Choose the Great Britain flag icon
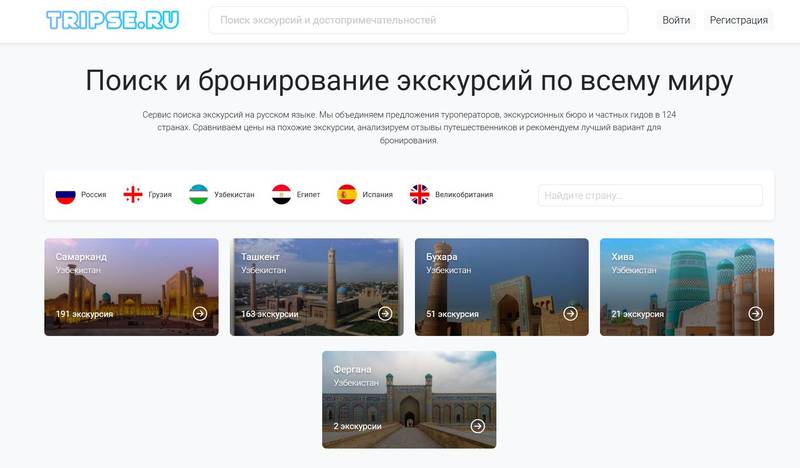Image resolution: width=800 pixels, height=468 pixels. pos(419,195)
